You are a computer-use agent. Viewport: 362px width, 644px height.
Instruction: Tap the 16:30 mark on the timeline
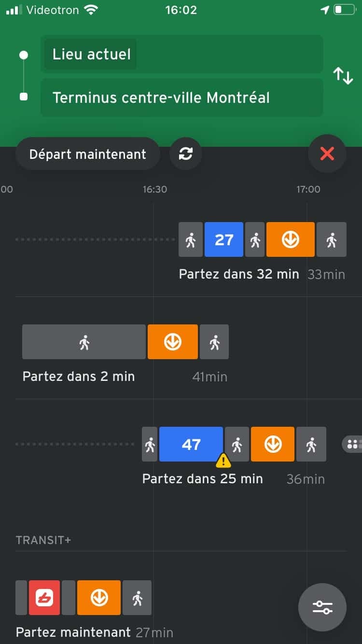pyautogui.click(x=155, y=189)
